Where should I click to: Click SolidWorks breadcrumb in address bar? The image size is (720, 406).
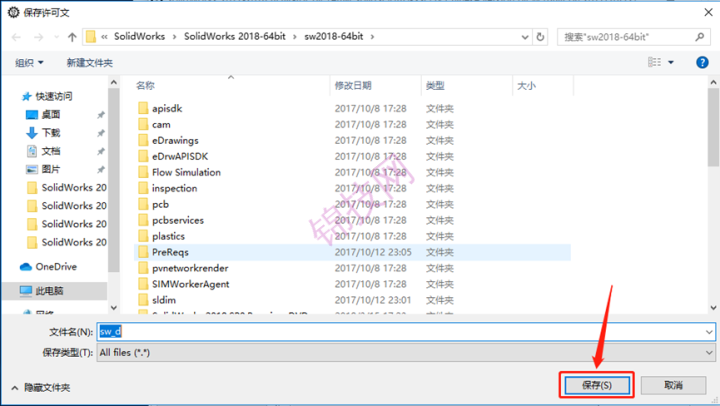[x=139, y=36]
